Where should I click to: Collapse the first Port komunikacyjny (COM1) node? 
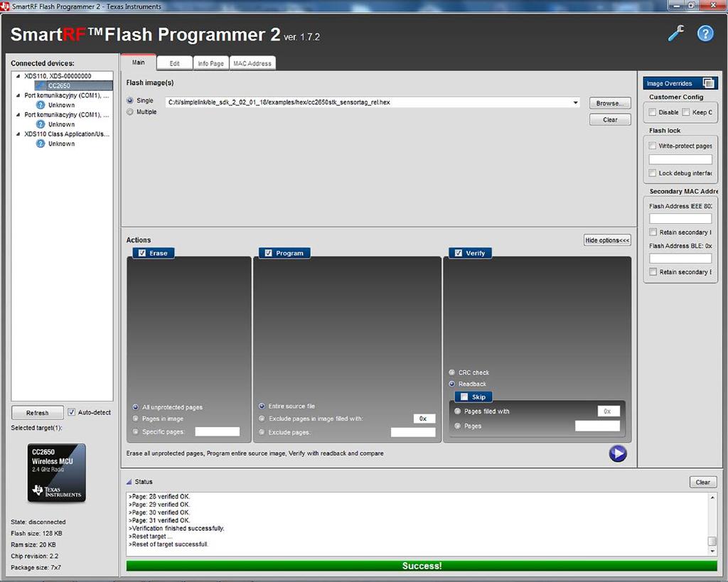click(18, 96)
